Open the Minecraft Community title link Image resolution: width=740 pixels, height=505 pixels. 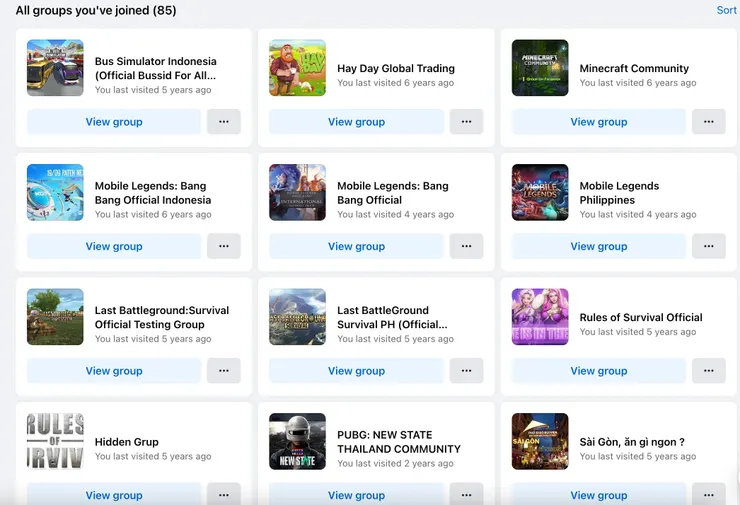click(x=634, y=68)
